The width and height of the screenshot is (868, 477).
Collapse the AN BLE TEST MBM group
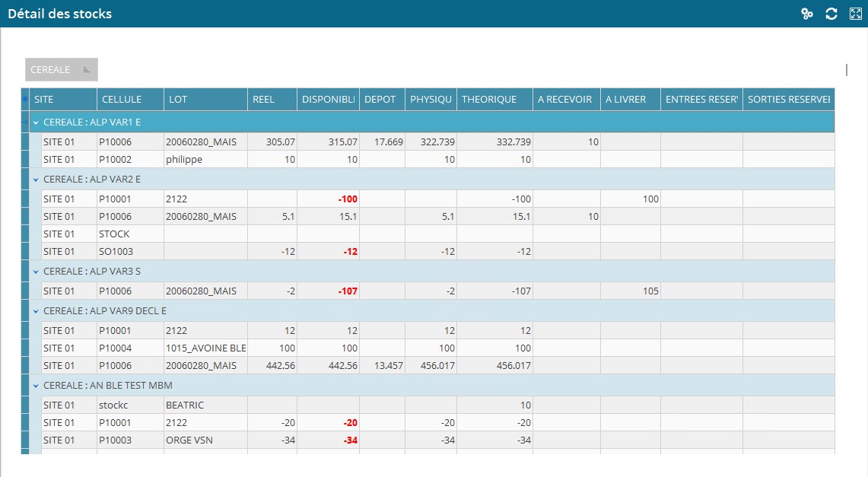[36, 386]
